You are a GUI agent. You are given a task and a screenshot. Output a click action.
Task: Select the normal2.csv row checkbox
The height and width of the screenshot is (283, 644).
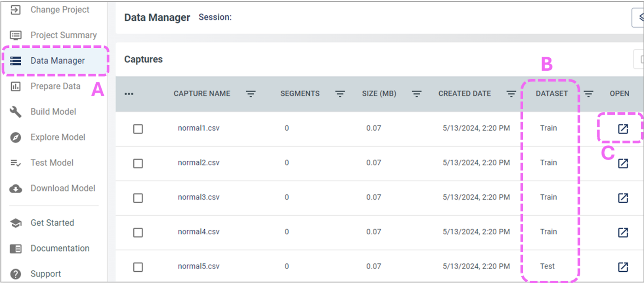[138, 163]
